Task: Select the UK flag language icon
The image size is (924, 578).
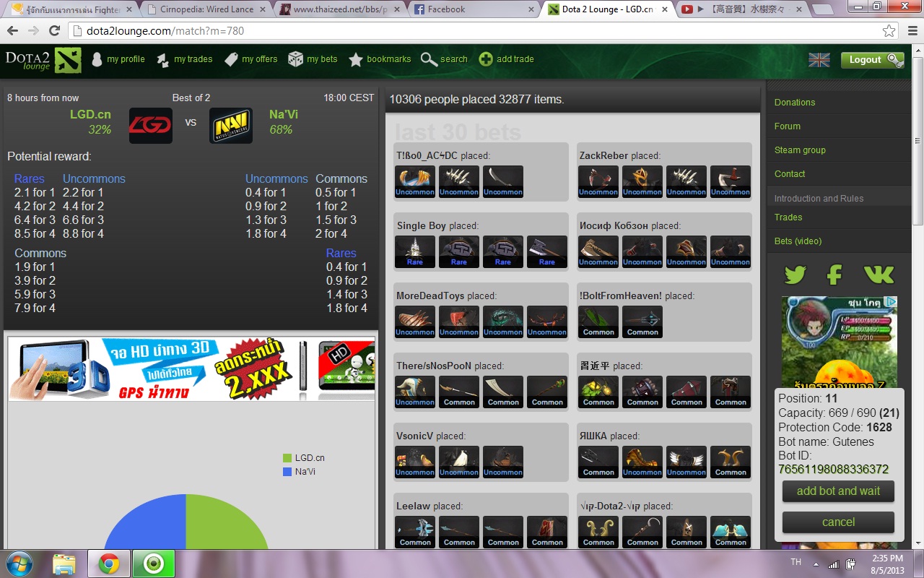Action: (x=819, y=60)
